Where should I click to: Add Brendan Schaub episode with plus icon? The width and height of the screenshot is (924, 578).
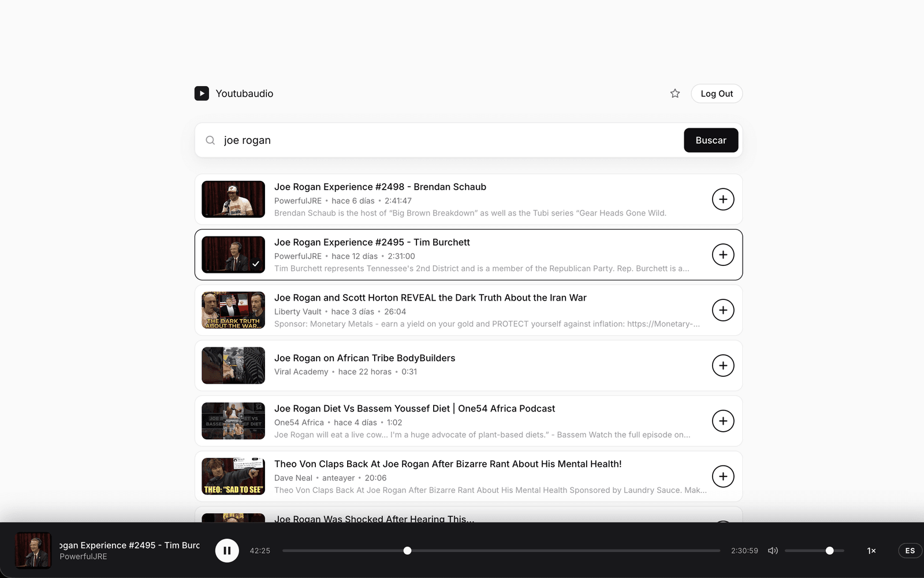coord(722,199)
